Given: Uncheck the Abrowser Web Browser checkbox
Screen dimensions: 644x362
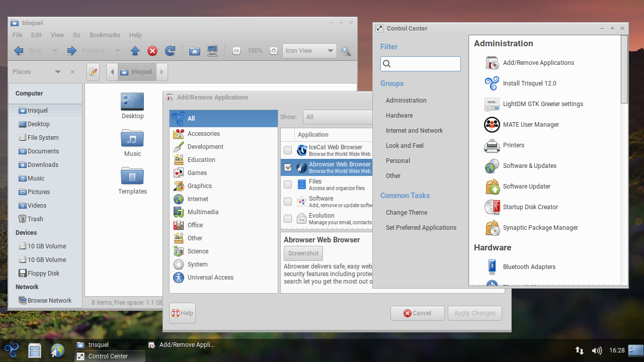Looking at the screenshot, I should click(x=288, y=167).
